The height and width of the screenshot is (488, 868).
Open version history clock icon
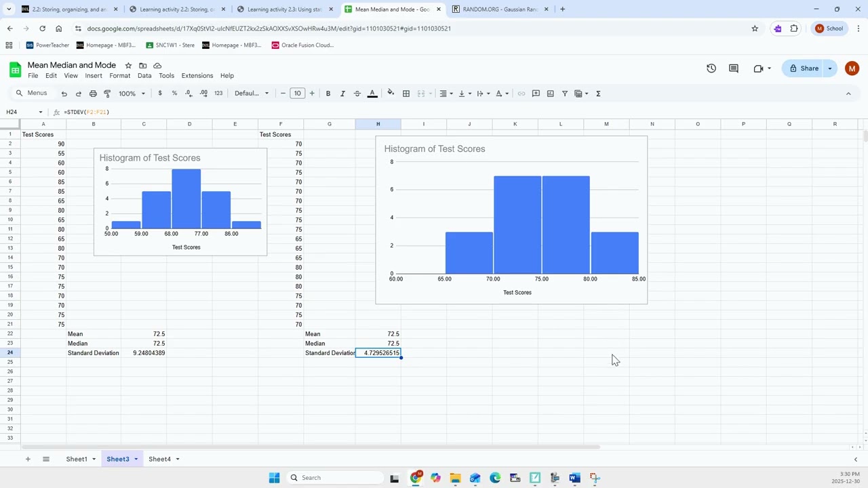711,68
